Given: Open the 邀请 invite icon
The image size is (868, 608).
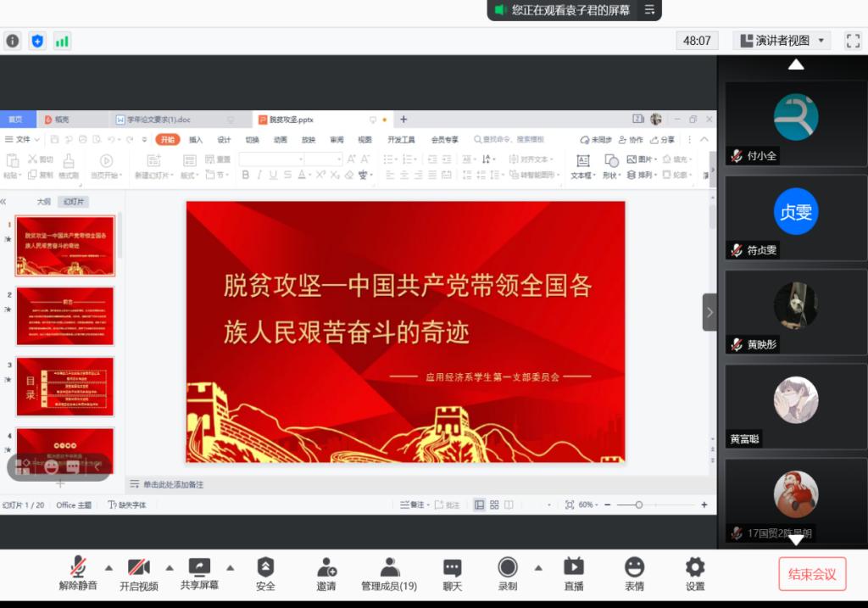Looking at the screenshot, I should pos(326,567).
